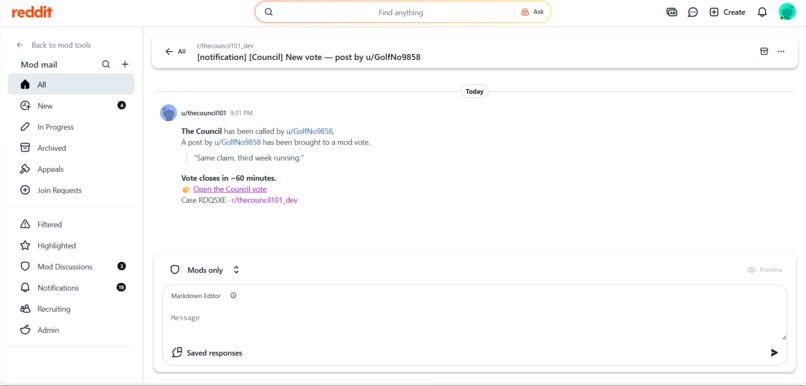This screenshot has width=806, height=386.
Task: Click the quoted "Same claim, third week running." text
Action: click(249, 158)
